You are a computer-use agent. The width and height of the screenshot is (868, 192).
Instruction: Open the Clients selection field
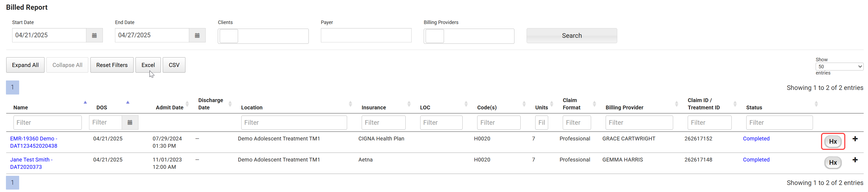[263, 36]
